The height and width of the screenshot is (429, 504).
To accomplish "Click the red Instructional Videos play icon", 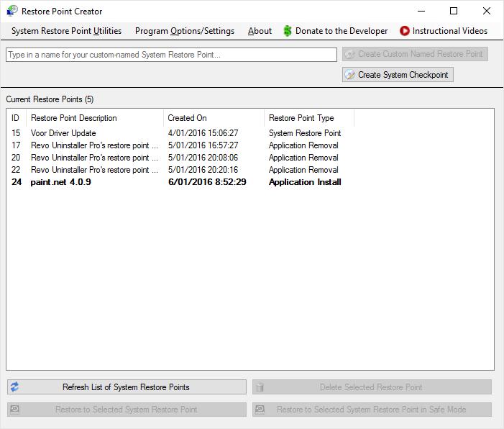I will coord(405,31).
